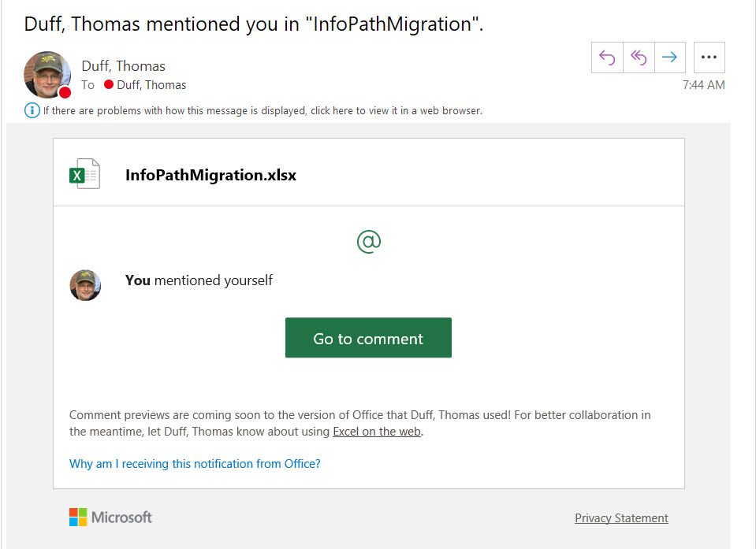This screenshot has width=756, height=549.
Task: Select recipient Duff, Thomas on To line
Action: (x=151, y=85)
